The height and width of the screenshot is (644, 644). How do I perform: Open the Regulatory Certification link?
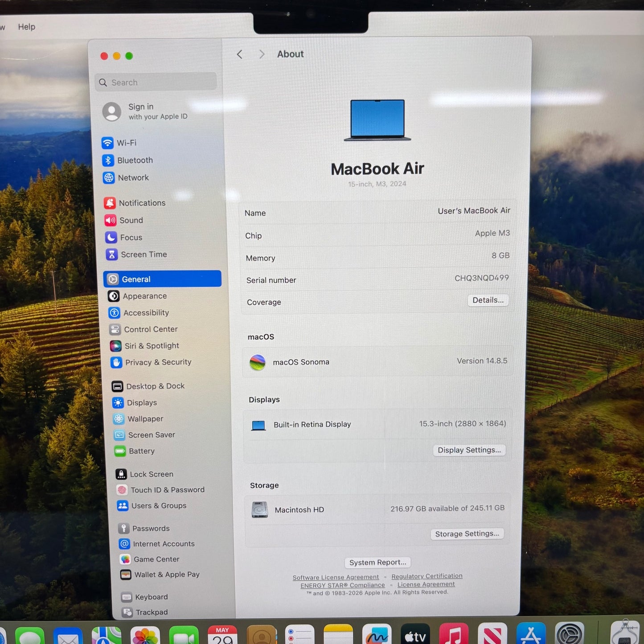coord(427,576)
